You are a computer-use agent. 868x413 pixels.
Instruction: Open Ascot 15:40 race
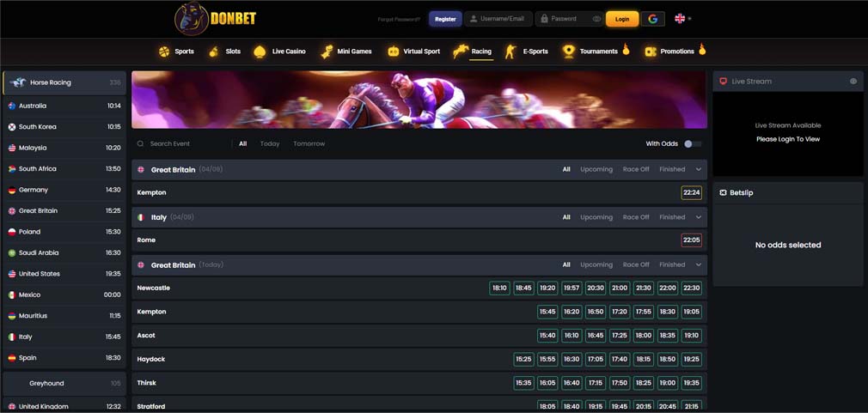click(547, 336)
